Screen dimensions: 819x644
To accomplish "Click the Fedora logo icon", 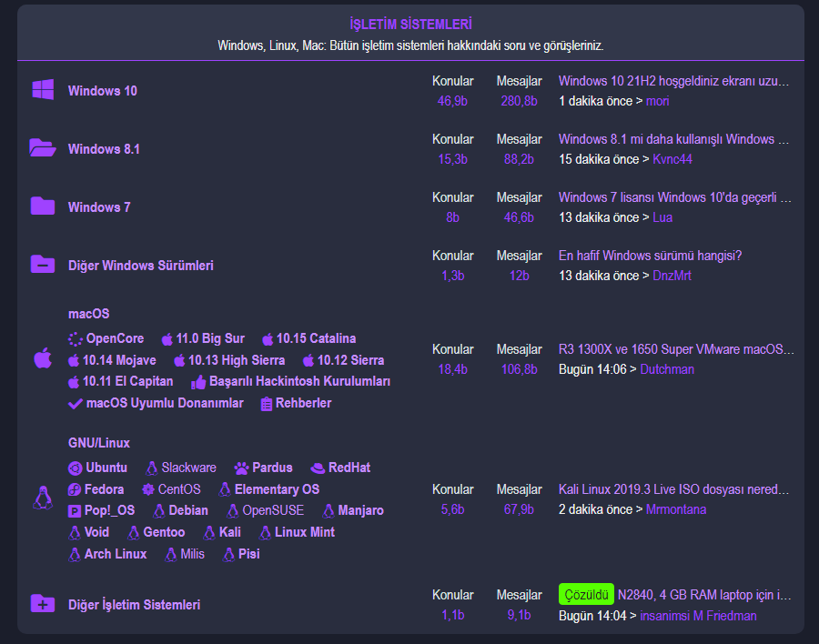I will point(75,490).
